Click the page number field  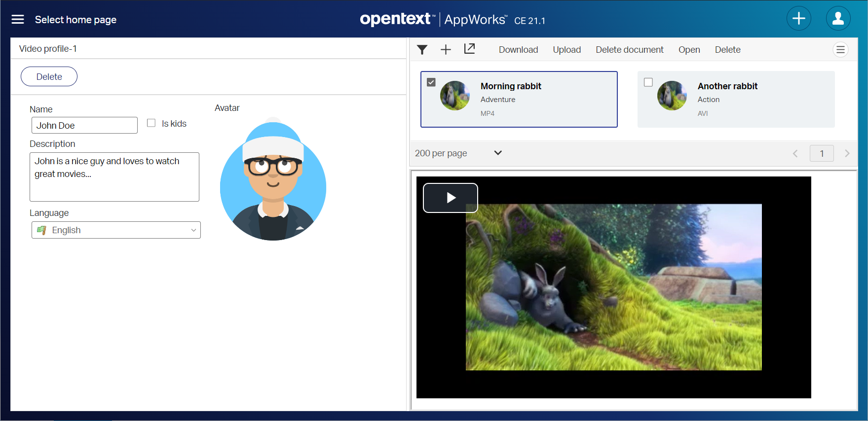822,153
